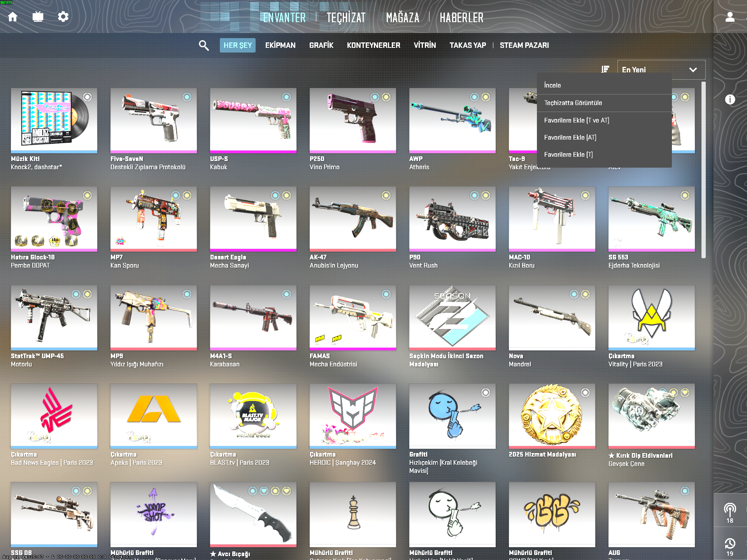The width and height of the screenshot is (747, 560).
Task: Choose Teçhizatta Görüntüle menu entry
Action: [604, 103]
